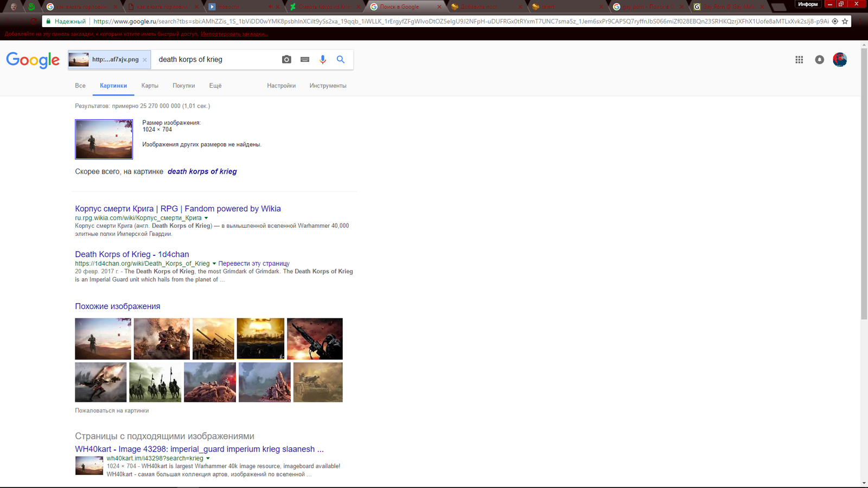Open similar image of the tank
868x488 pixels.
(x=318, y=382)
